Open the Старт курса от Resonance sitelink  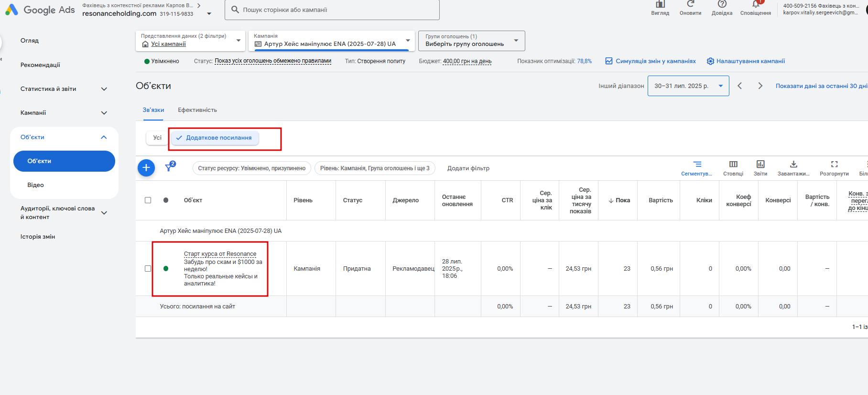(x=220, y=254)
